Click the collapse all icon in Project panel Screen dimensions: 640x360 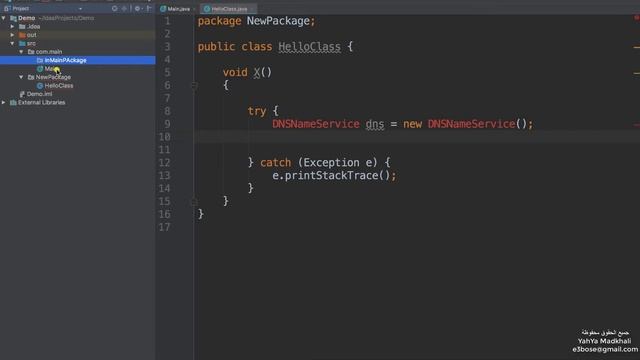[x=124, y=8]
